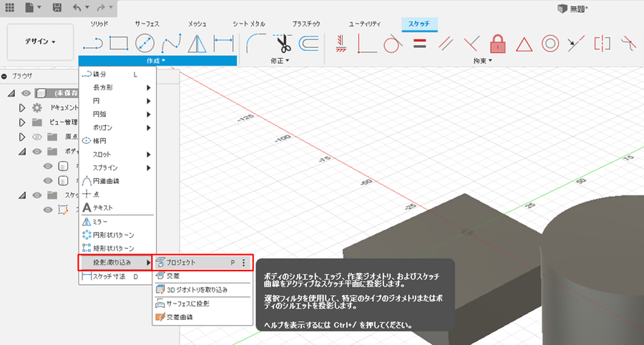This screenshot has height=345, width=644.
Task: Select the Circle tool in the toolbar
Action: [145, 44]
